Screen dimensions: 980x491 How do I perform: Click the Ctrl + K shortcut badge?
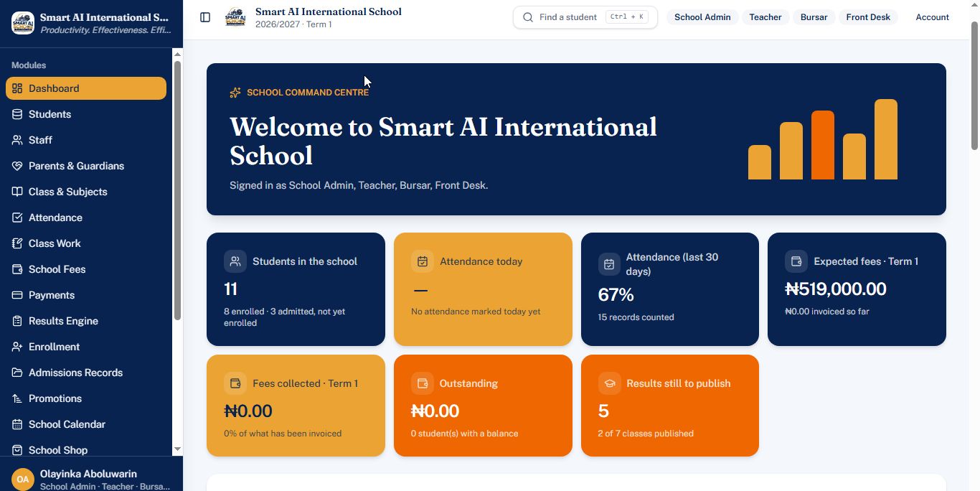click(x=627, y=17)
